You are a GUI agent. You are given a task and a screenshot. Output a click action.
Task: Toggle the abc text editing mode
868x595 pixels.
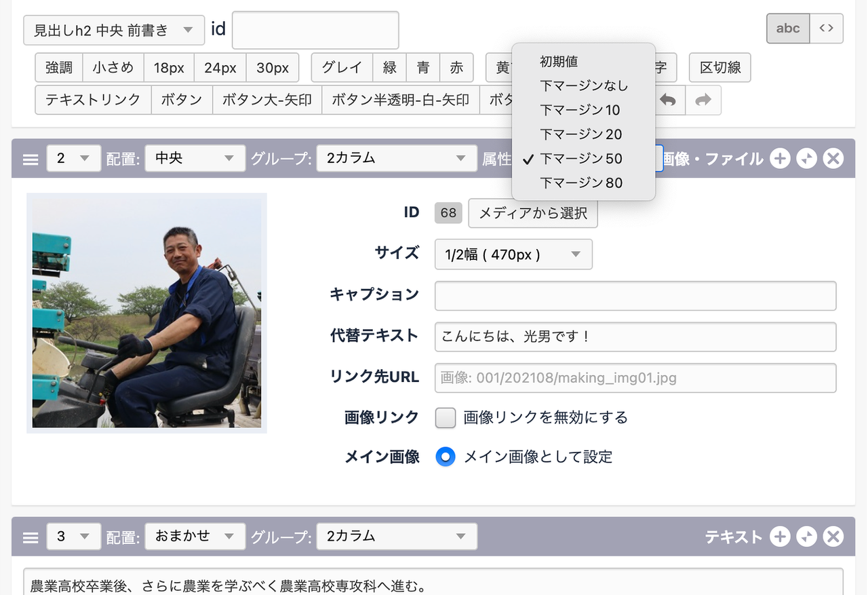pos(787,28)
